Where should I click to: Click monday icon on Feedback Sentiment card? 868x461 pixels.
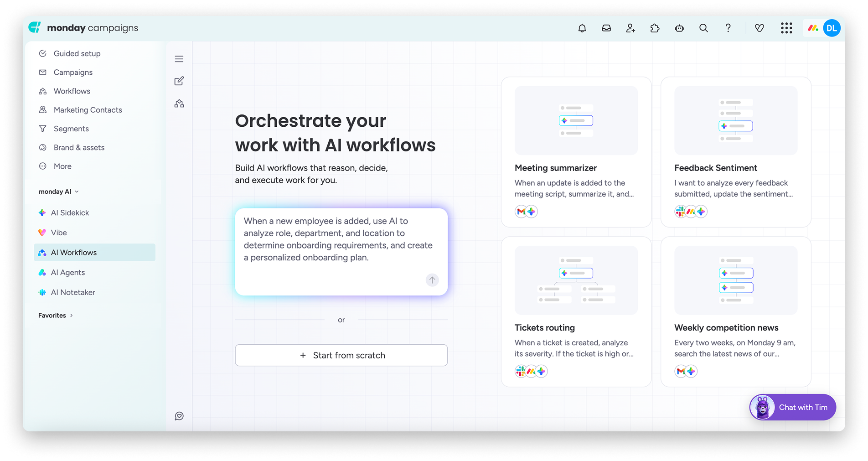point(691,212)
